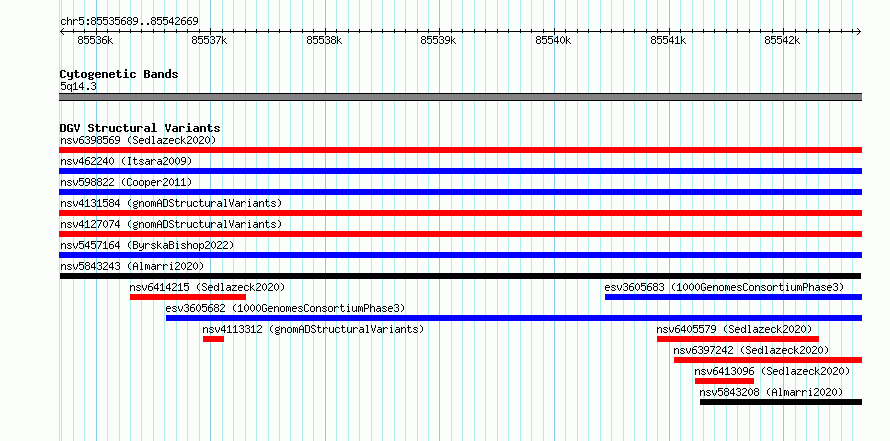Select the blue bar under nsv5457164
This screenshot has width=890, height=441.
click(x=460, y=255)
